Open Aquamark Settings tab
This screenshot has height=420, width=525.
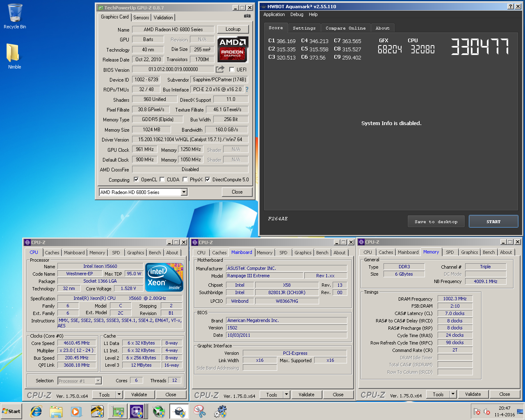304,28
